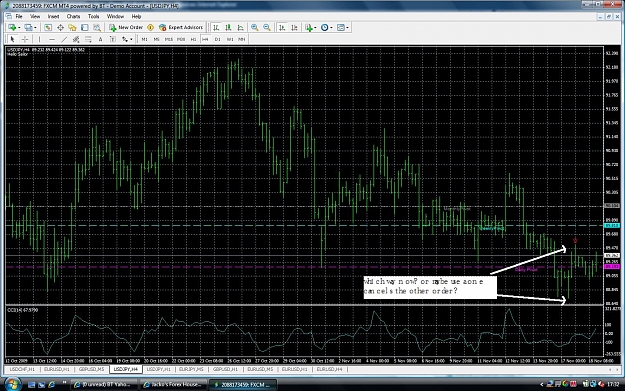Show the Data Window

[60, 28]
